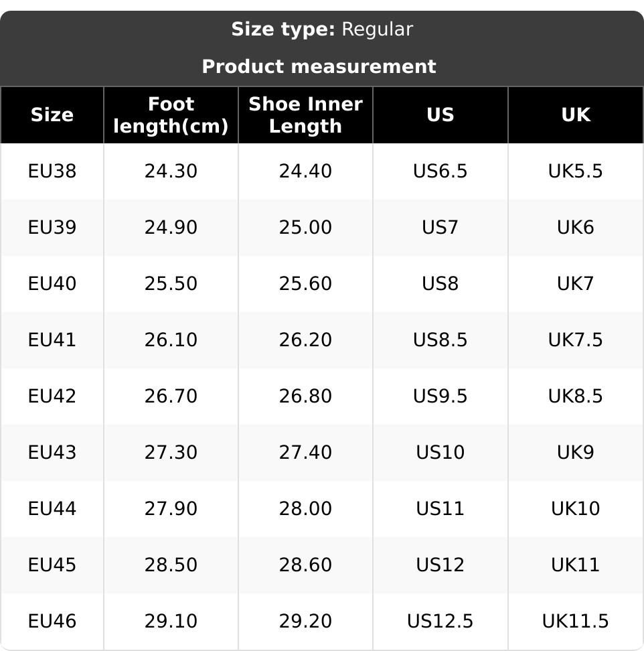The width and height of the screenshot is (644, 651).
Task: Click the US6.5 cell
Action: coord(440,171)
